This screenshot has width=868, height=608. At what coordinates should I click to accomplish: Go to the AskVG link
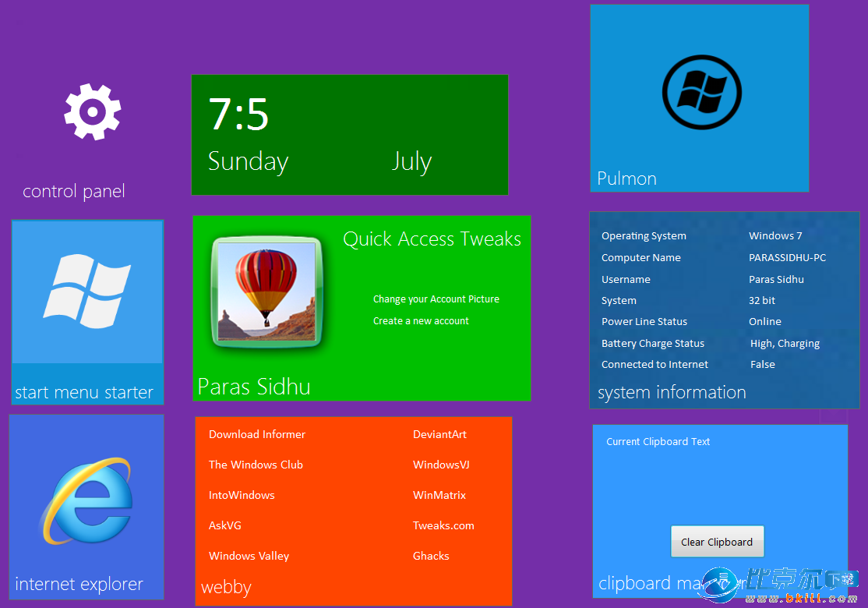[225, 525]
